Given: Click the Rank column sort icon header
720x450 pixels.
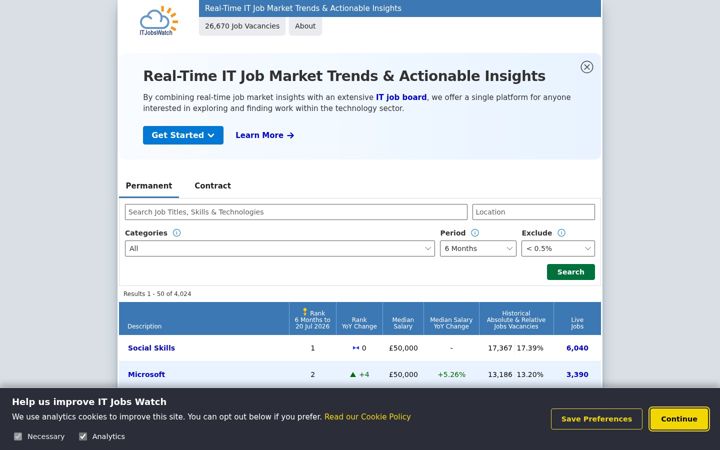Looking at the screenshot, I should (304, 312).
